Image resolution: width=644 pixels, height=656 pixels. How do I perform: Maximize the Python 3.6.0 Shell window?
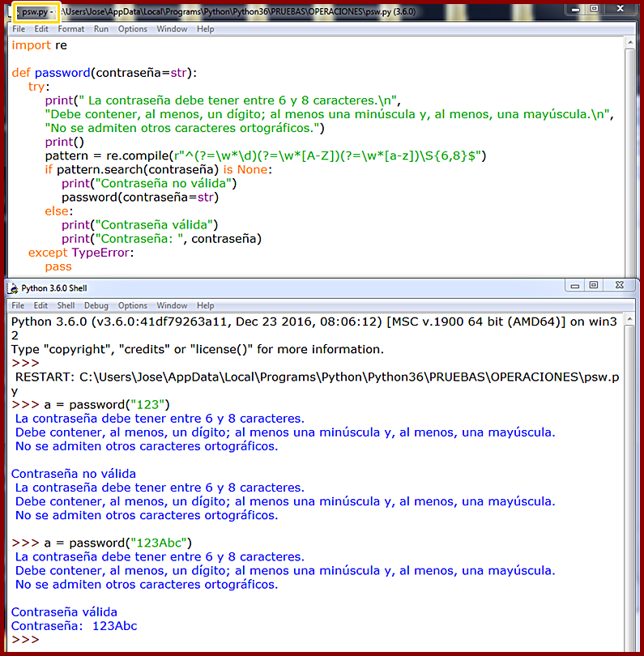[593, 285]
